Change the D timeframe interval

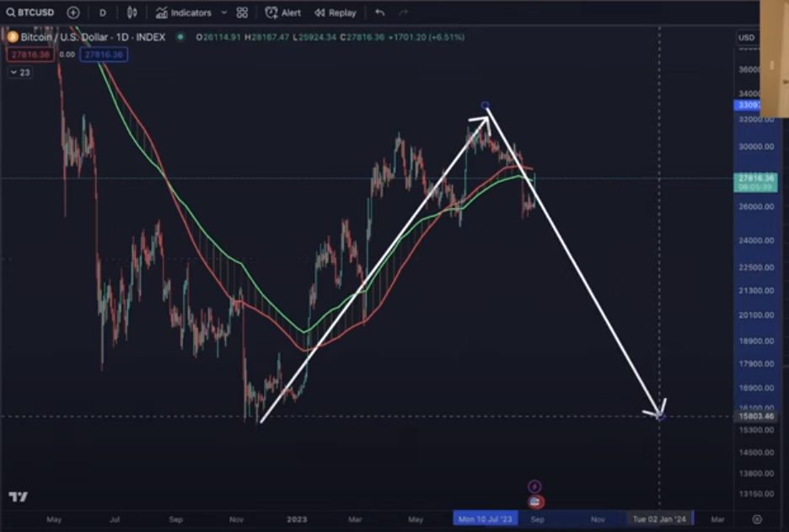pos(103,13)
